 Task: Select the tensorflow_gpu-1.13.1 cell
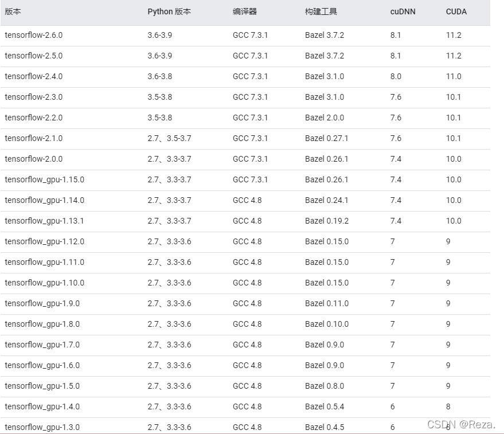coord(44,221)
